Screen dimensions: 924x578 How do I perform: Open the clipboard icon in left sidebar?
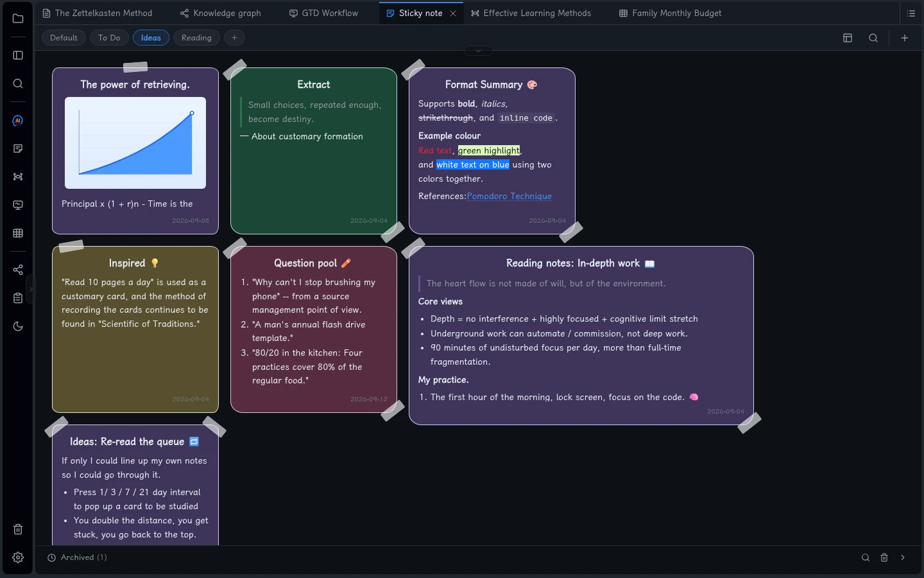[18, 298]
